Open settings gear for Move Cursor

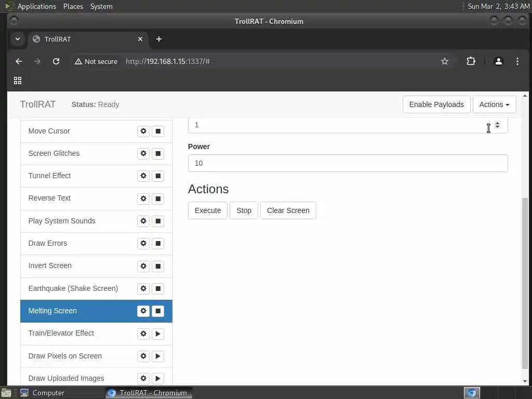(143, 131)
